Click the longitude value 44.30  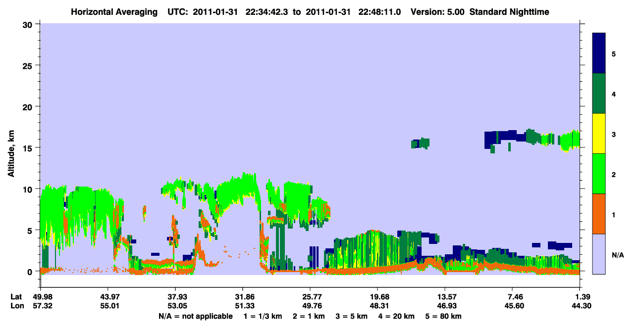581,306
